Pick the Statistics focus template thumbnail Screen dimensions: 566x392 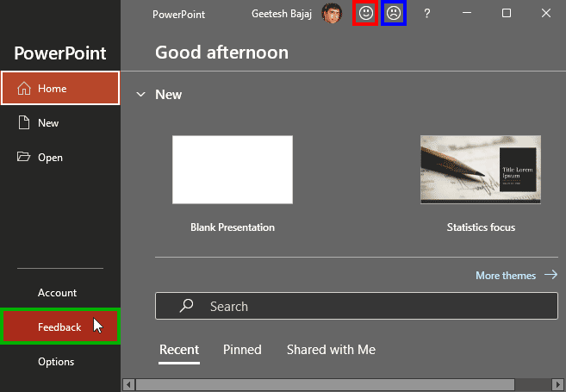coord(481,170)
